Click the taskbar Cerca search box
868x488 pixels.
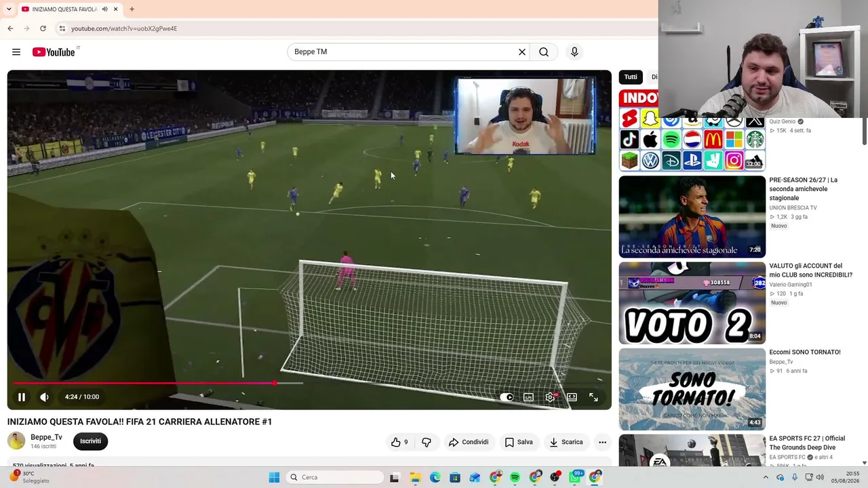click(x=334, y=477)
